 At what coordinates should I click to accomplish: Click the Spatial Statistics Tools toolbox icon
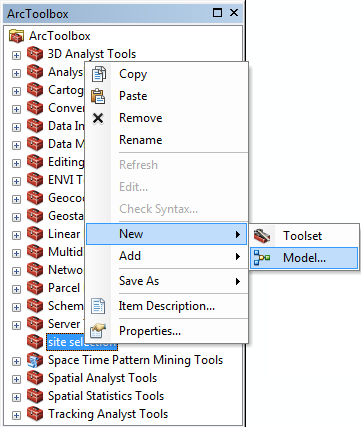[x=35, y=396]
